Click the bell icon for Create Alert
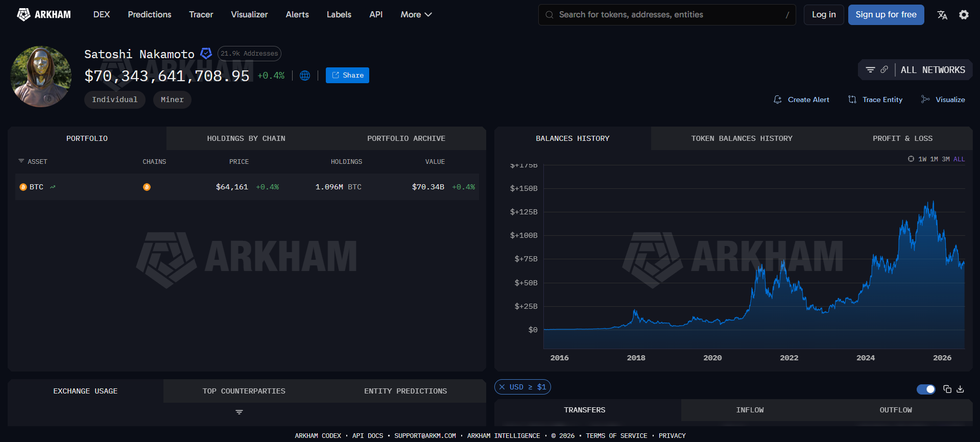The width and height of the screenshot is (980, 442). pyautogui.click(x=778, y=100)
